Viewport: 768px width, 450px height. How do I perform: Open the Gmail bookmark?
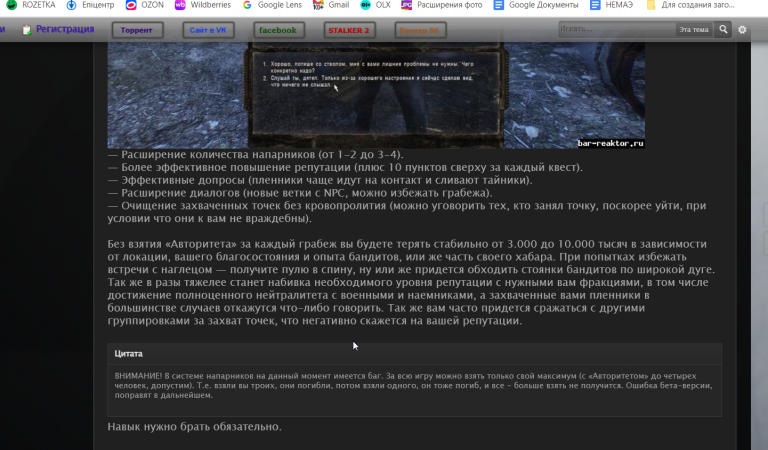[x=331, y=5]
